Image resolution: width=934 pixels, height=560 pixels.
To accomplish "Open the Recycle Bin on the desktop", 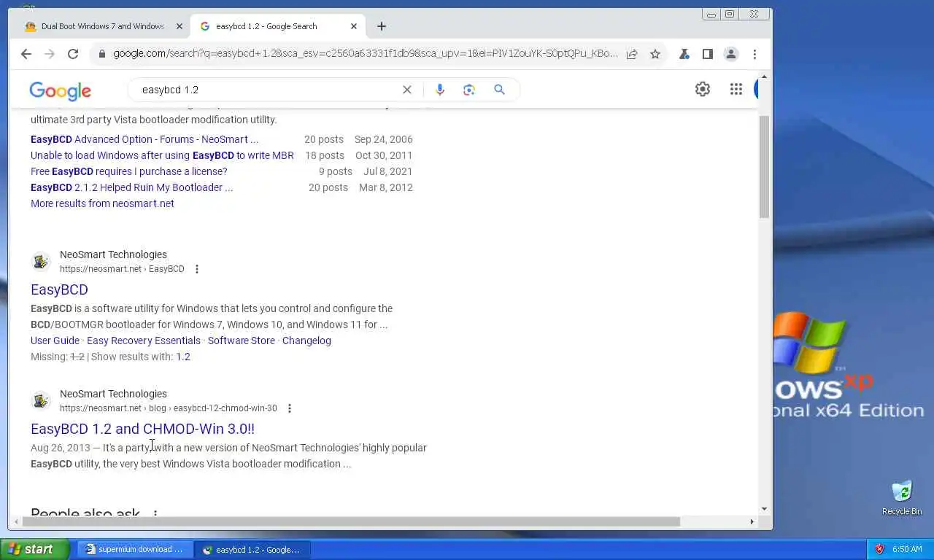I will [x=902, y=498].
